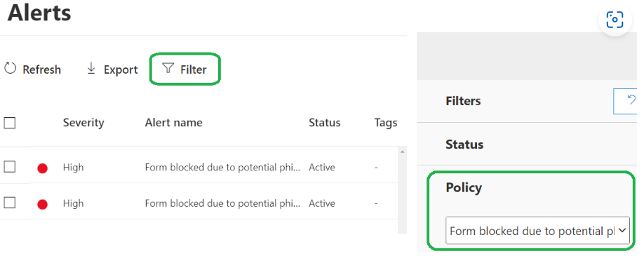Click the Policy dropdown chevron arrow

622,231
